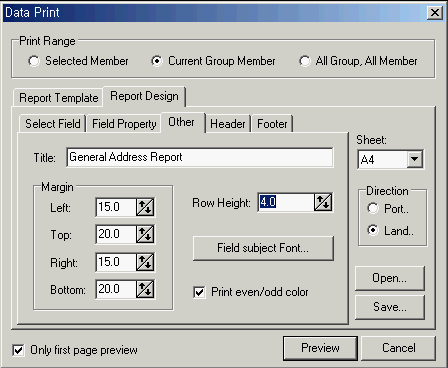The height and width of the screenshot is (368, 448).
Task: Click the Row Height value field
Action: pos(286,202)
